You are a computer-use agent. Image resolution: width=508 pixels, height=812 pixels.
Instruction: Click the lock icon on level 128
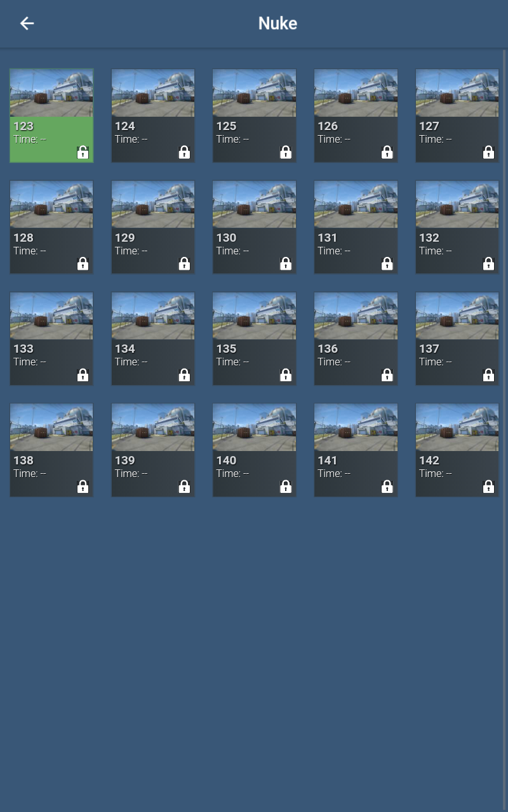(x=83, y=263)
